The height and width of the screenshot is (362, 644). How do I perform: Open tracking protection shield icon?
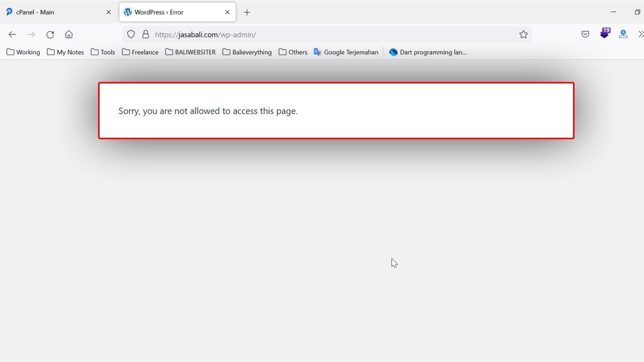pyautogui.click(x=131, y=34)
